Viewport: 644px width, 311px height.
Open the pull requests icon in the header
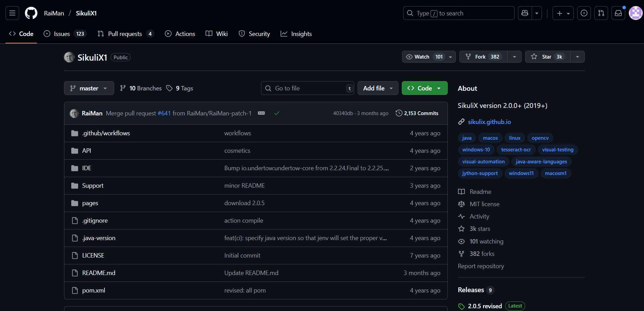[601, 13]
